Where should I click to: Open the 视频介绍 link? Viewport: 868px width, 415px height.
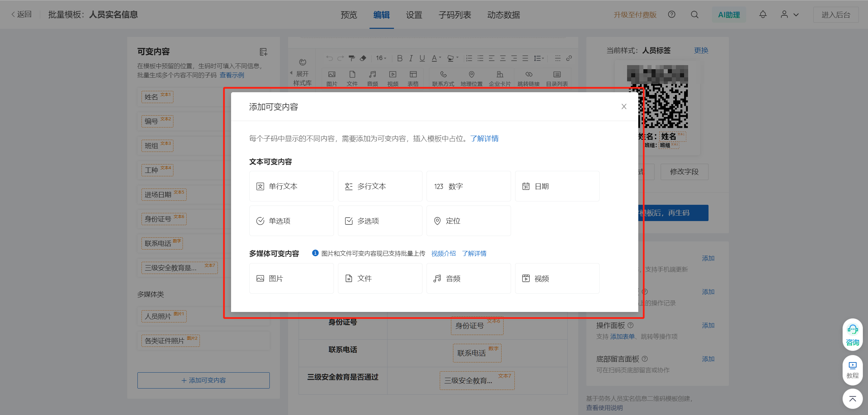444,254
